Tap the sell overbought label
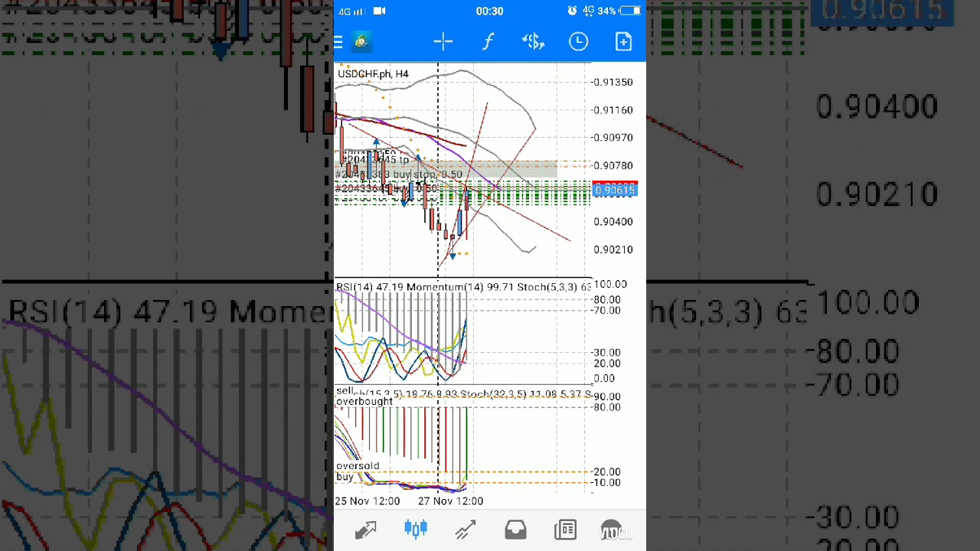Viewport: 980px width, 551px height. 364,396
